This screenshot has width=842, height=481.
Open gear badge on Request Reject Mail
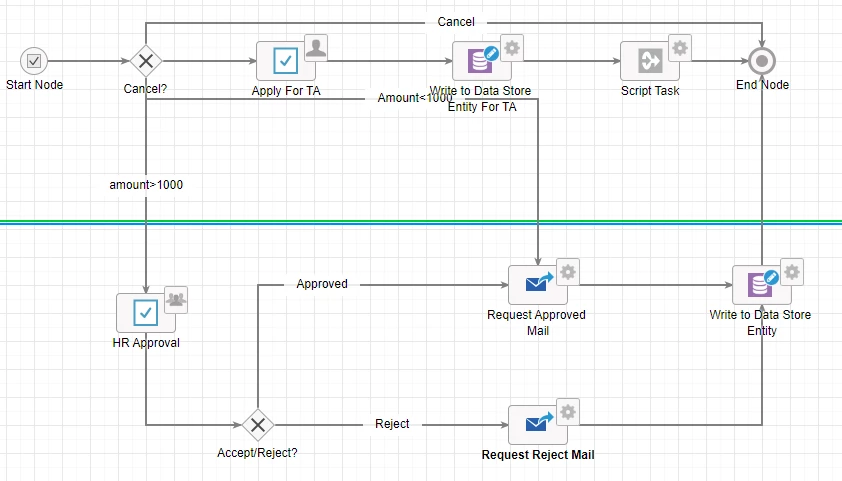[568, 412]
